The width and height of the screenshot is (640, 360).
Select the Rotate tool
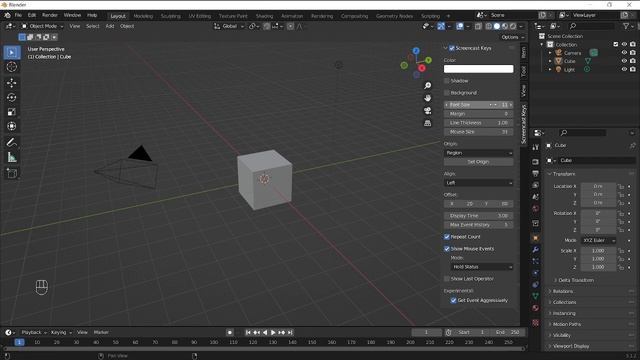click(x=12, y=98)
